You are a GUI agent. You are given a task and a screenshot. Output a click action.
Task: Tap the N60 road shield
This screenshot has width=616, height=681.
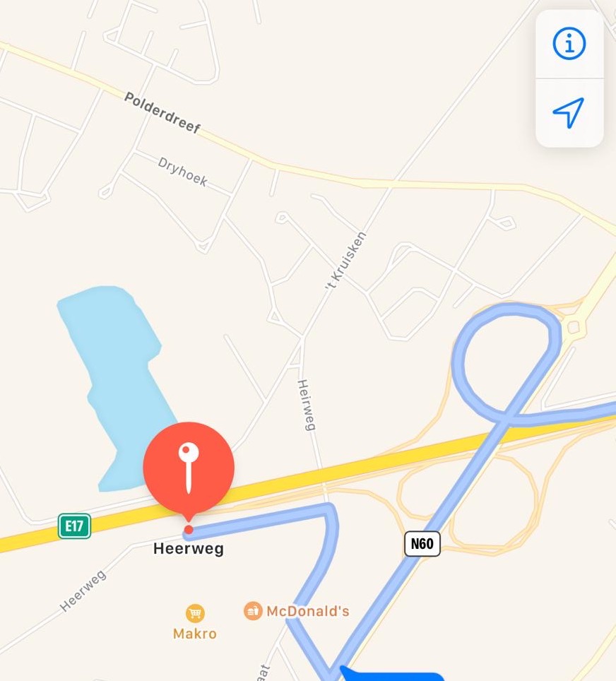pyautogui.click(x=422, y=543)
